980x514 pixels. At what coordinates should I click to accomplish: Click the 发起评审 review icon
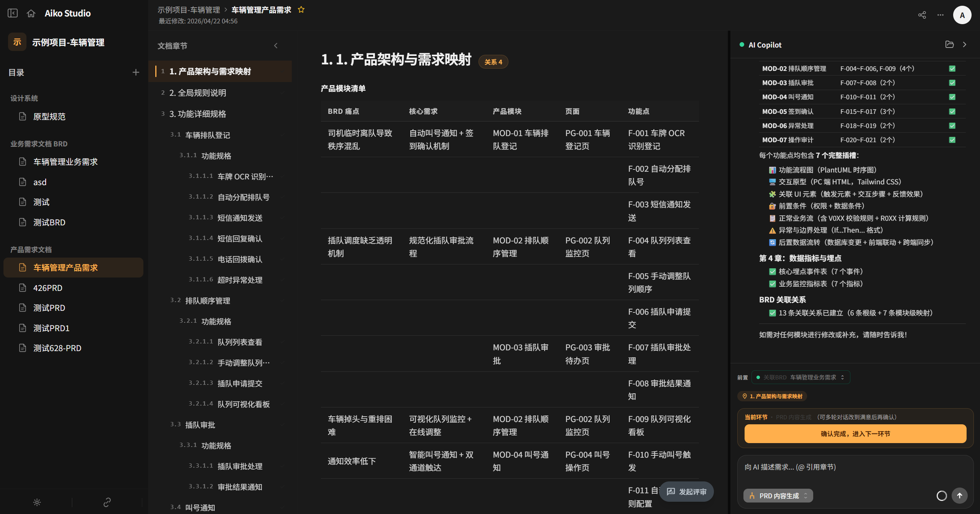pos(671,492)
